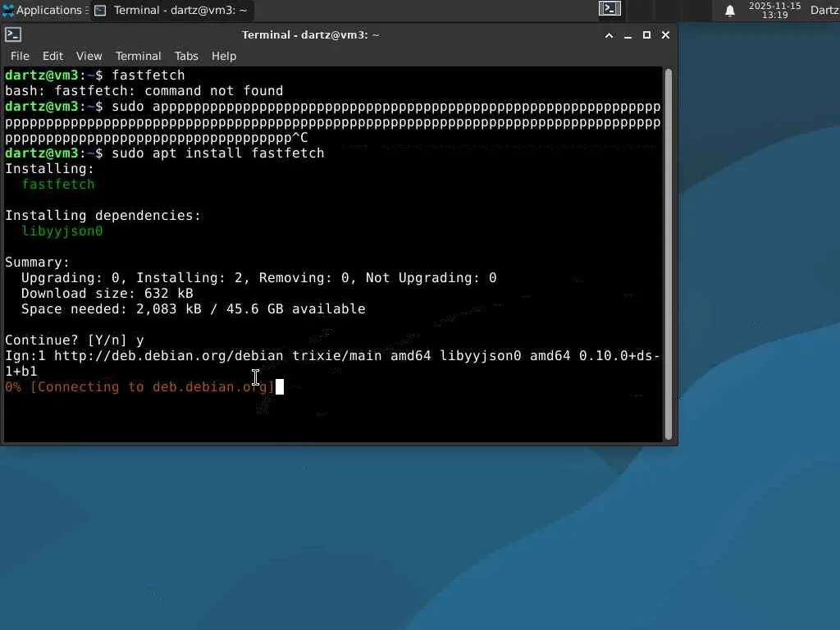Image resolution: width=840 pixels, height=630 pixels.
Task: Select Terminal task in the taskbar
Action: tap(171, 10)
